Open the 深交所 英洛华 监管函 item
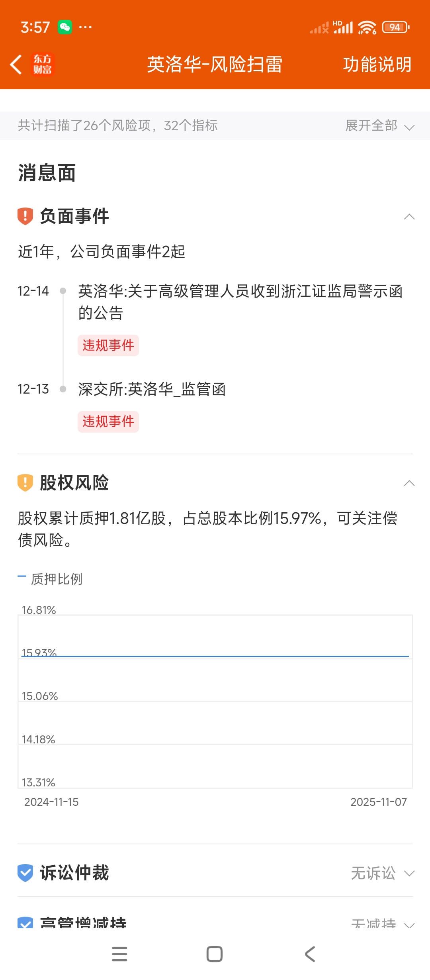430x980 pixels. point(152,389)
